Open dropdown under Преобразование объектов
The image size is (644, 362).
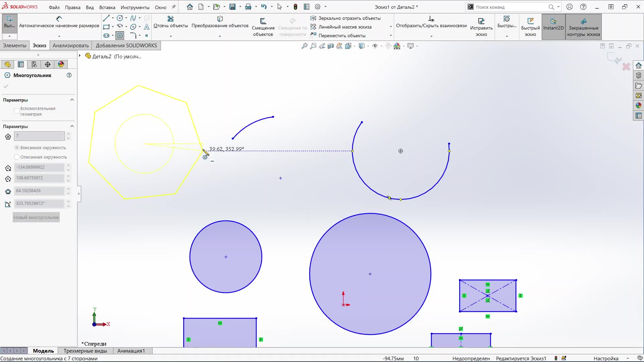click(220, 36)
